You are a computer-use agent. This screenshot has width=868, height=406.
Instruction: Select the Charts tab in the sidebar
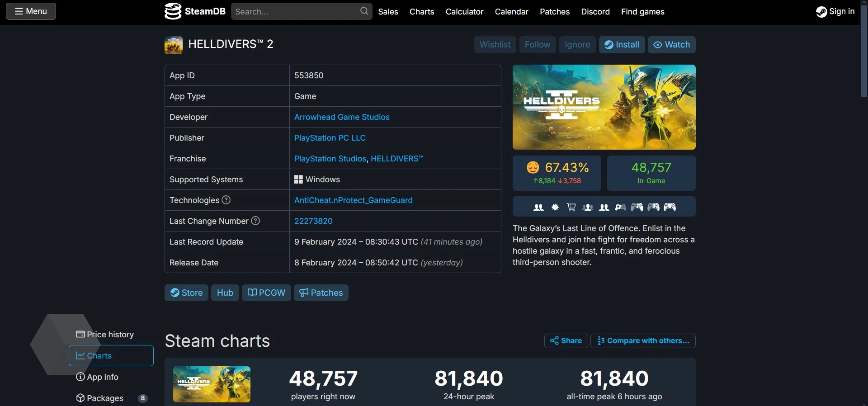tap(111, 356)
